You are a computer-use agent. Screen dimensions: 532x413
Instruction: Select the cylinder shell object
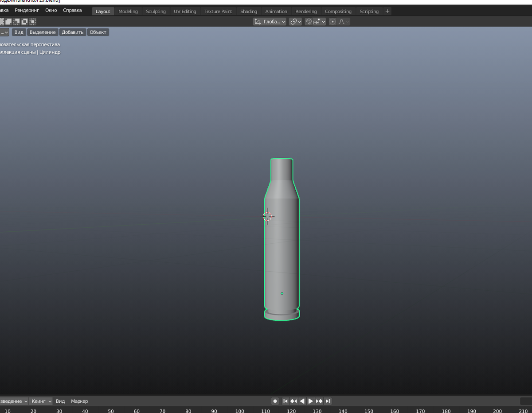[282, 239]
